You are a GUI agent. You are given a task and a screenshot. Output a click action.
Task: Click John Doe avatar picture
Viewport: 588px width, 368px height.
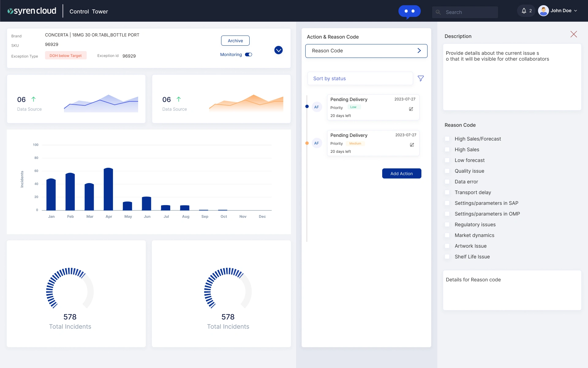pos(543,11)
